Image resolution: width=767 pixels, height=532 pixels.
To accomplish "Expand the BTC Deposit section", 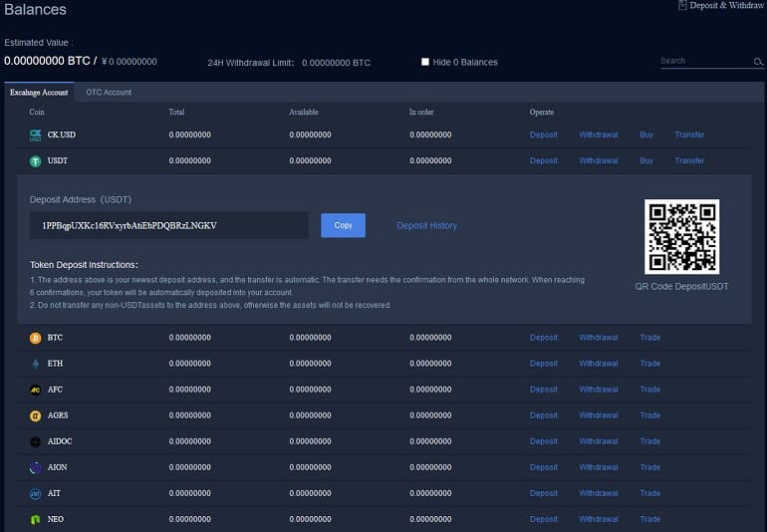I will [544, 338].
